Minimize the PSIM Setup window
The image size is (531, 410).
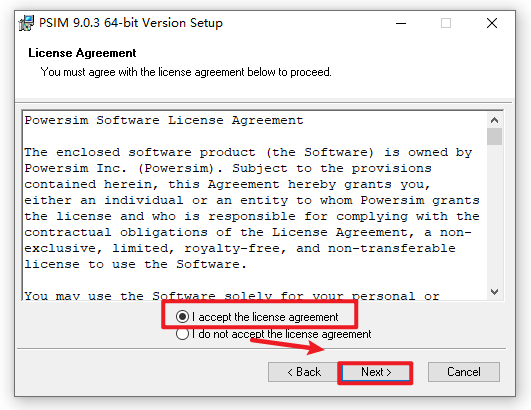(401, 23)
